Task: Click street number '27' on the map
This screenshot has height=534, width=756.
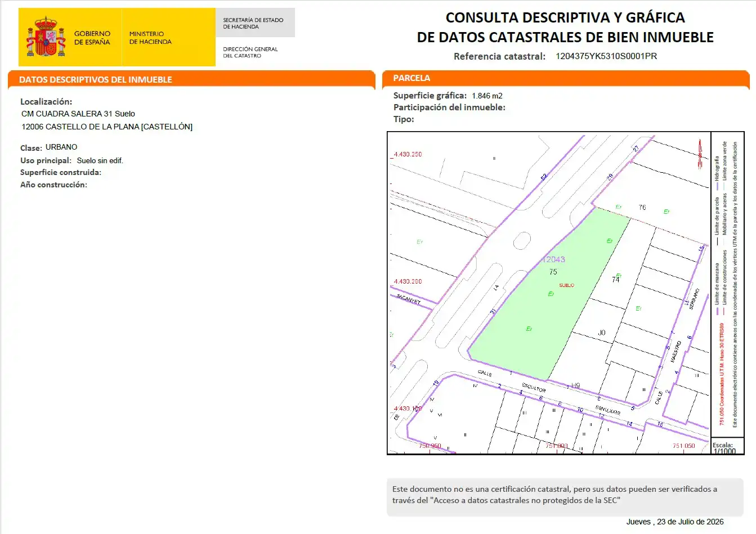Action: (x=636, y=149)
